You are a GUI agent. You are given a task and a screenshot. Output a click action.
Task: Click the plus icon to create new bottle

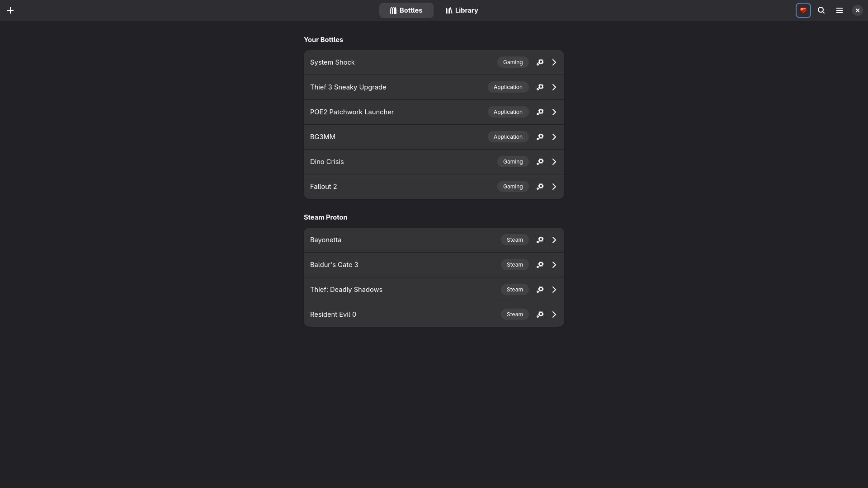click(10, 10)
